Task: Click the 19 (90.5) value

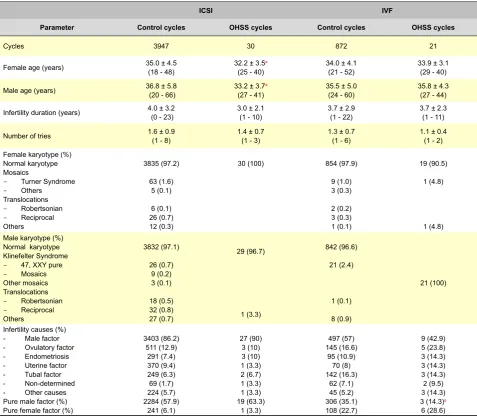Action: click(x=433, y=164)
